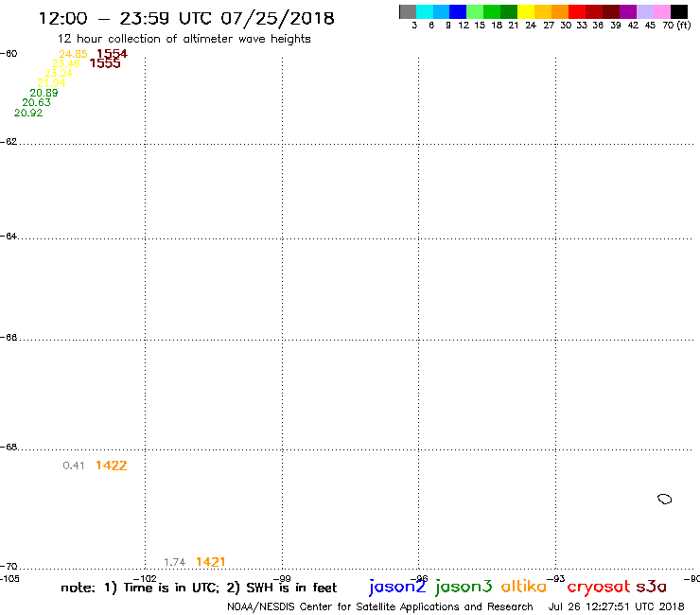This screenshot has height=615, width=700.
Task: Select the -64 latitude axis label
Action: pyautogui.click(x=9, y=236)
